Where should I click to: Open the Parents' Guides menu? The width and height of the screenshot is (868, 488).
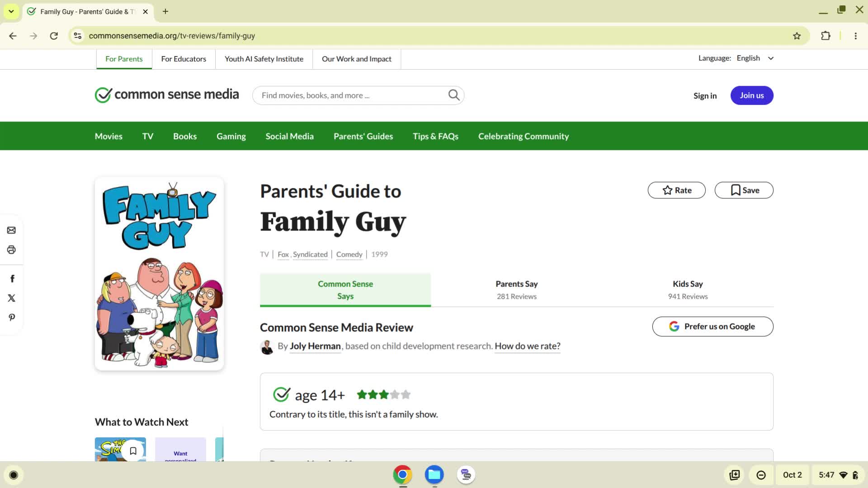pyautogui.click(x=363, y=136)
